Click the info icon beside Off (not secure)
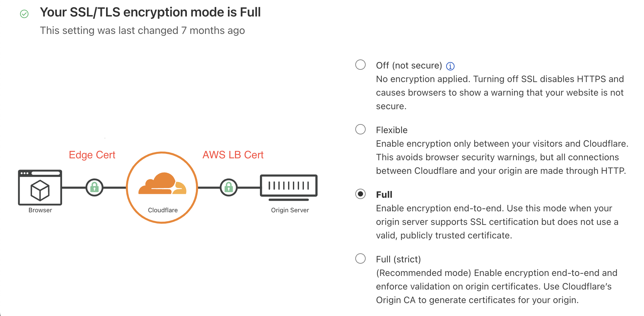Image resolution: width=644 pixels, height=316 pixels. (x=450, y=66)
